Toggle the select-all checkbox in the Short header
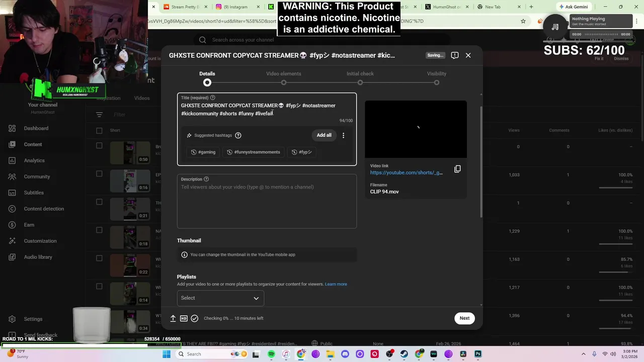 coord(99,130)
